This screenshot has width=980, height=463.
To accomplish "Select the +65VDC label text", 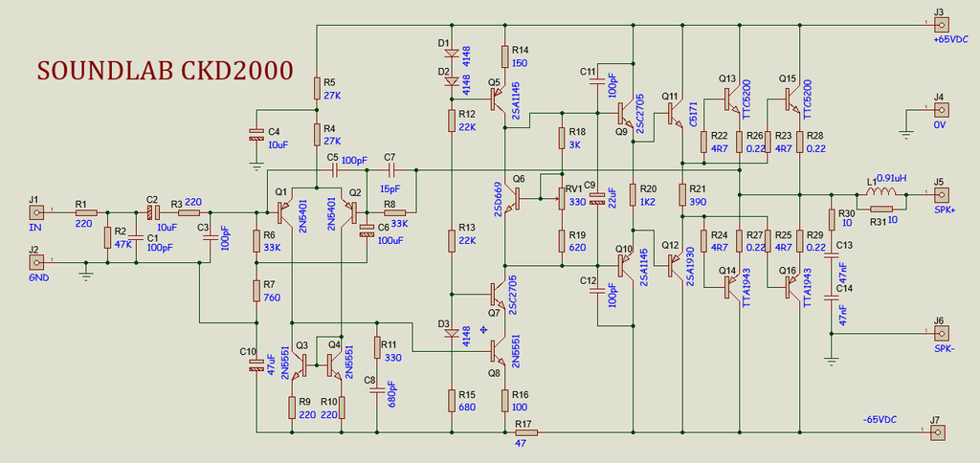I will [950, 39].
